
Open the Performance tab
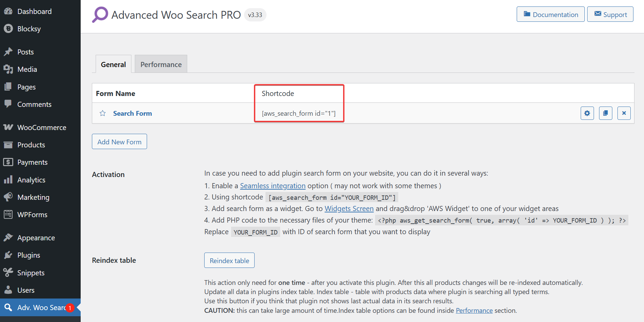tap(161, 64)
